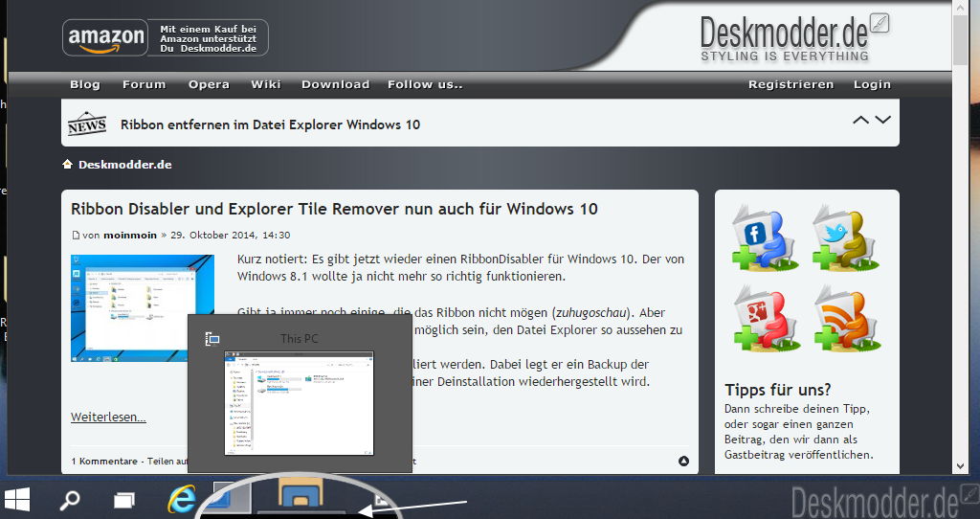Open Task View from the taskbar
This screenshot has height=519, width=980.
123,500
